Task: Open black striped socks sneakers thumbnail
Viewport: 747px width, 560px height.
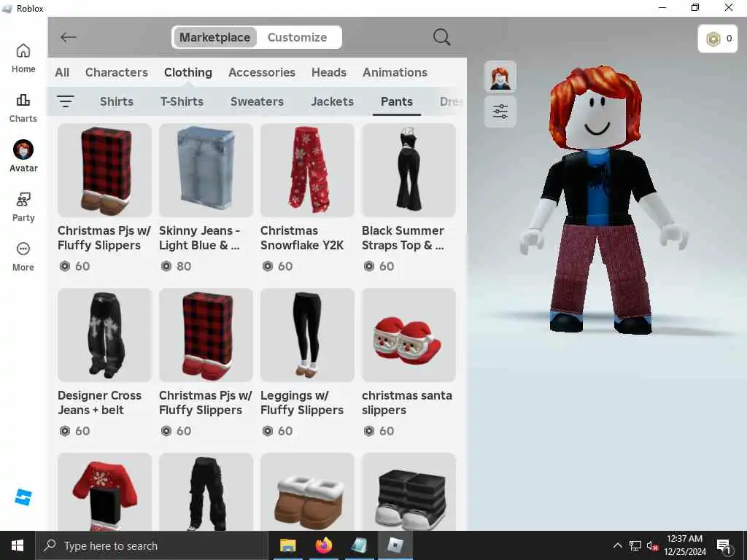Action: click(x=409, y=492)
